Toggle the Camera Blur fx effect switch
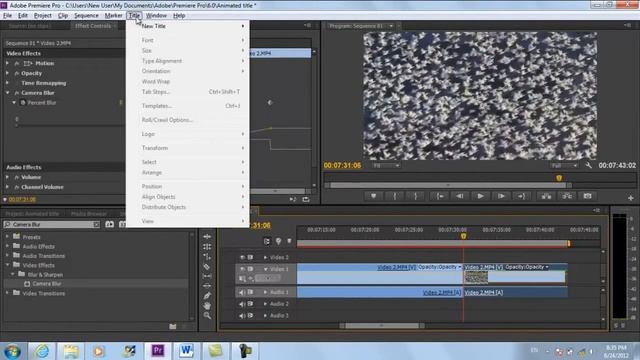640x360 pixels. [17, 93]
